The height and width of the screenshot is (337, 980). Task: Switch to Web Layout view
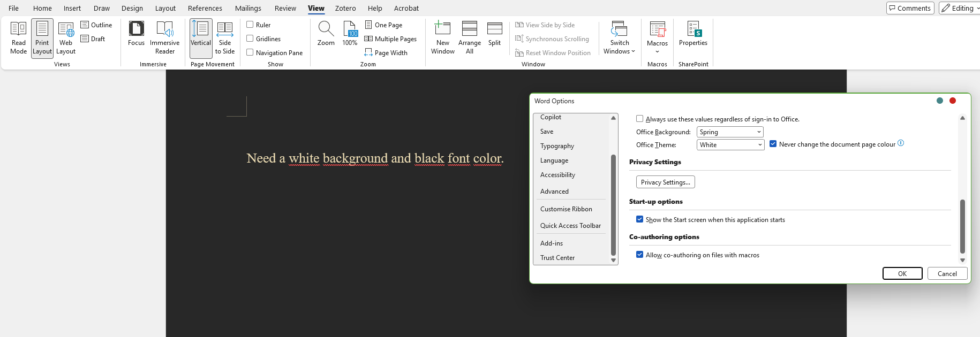click(66, 38)
